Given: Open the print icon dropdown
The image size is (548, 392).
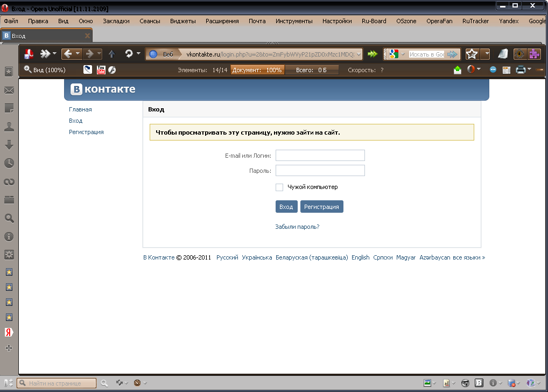Looking at the screenshot, I should click(x=530, y=69).
